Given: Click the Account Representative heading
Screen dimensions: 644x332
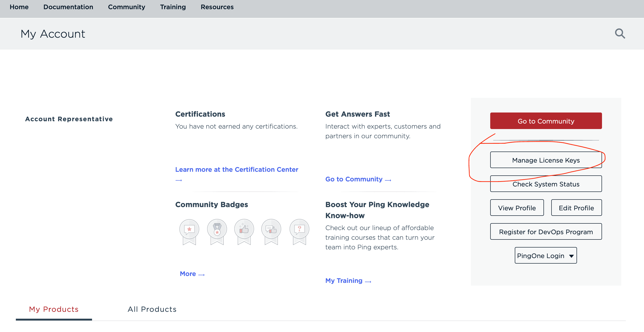Looking at the screenshot, I should pyautogui.click(x=69, y=119).
